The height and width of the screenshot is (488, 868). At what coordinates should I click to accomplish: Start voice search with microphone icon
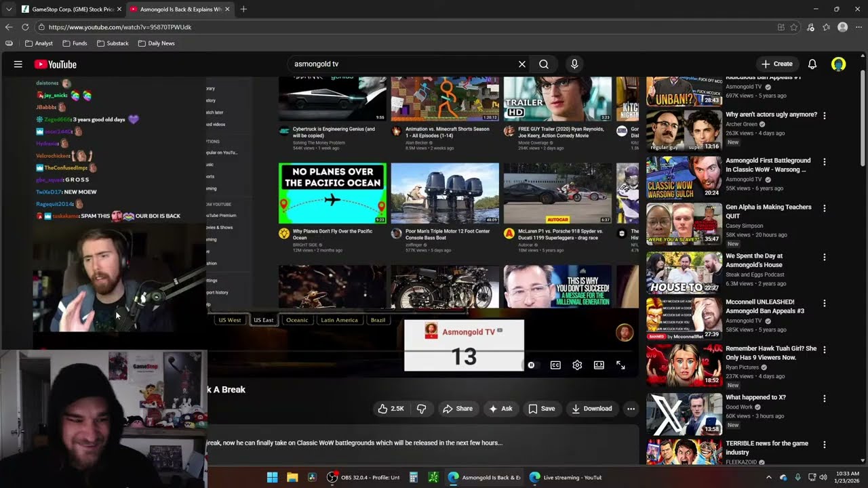(x=574, y=64)
